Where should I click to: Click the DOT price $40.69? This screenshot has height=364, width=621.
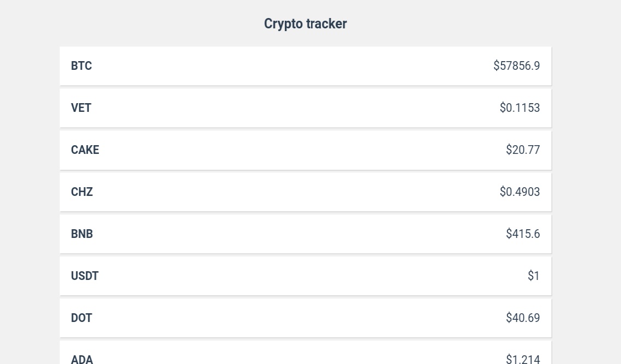tap(523, 318)
